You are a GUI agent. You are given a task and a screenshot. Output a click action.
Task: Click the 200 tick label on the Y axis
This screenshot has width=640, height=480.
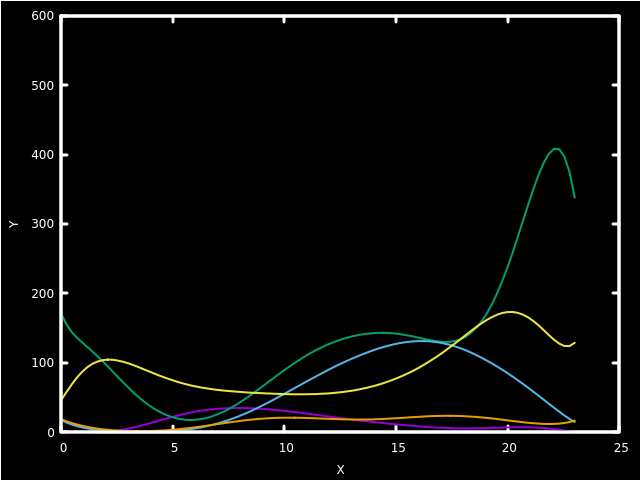[42, 294]
